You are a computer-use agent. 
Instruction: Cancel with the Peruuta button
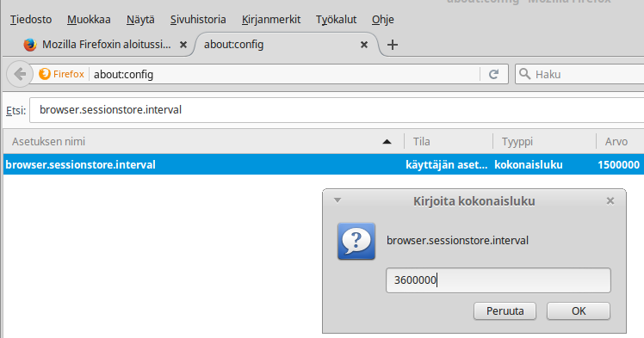point(505,311)
